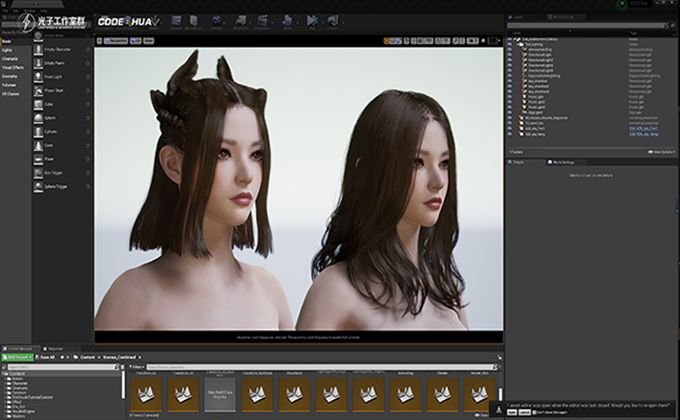Viewport: 680px width, 420px height.
Task: Toggle visibility eye of Test_lighting folder
Action: 510,44
